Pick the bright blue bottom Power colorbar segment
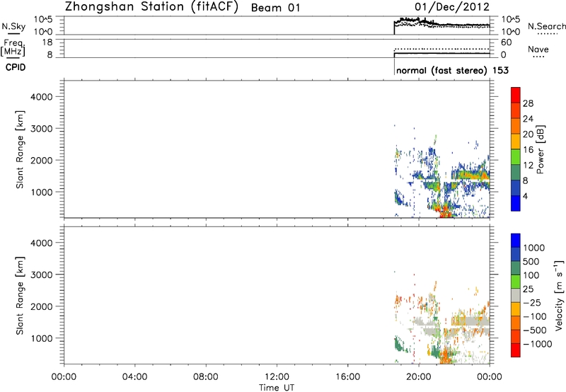The height and width of the screenshot is (392, 566). point(516,203)
